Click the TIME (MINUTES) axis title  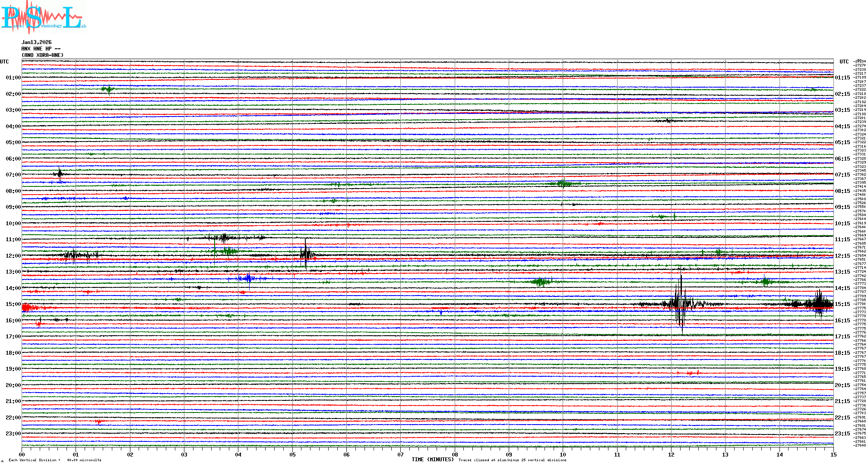pos(432,460)
